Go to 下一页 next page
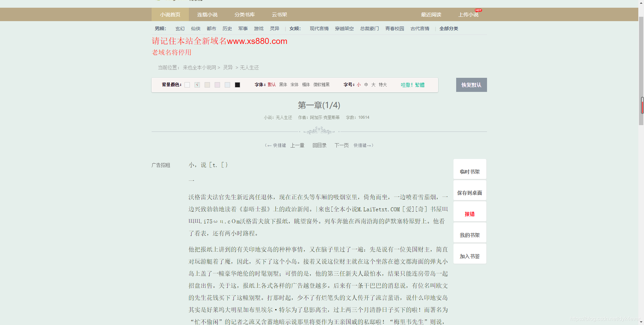644x325 pixels. coord(341,145)
